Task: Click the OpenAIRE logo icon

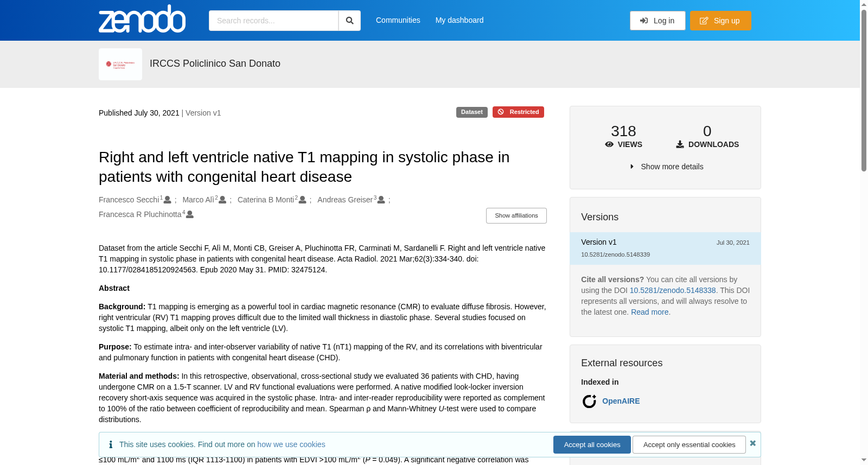Action: [x=589, y=401]
